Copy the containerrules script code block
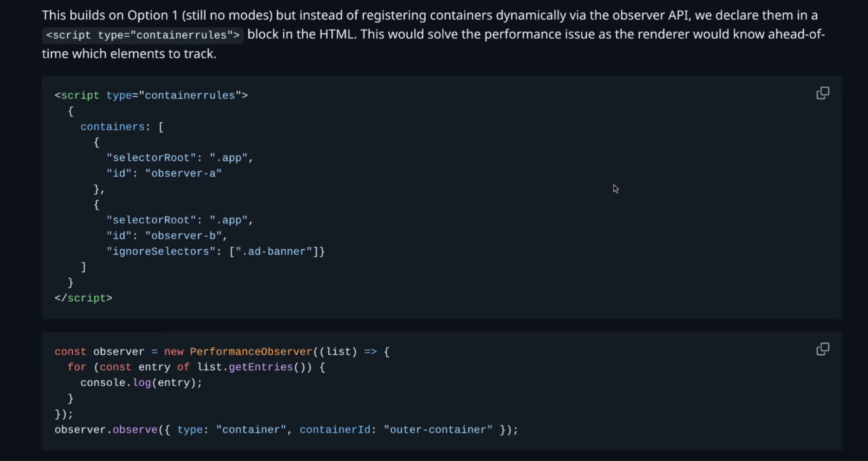Viewport: 868px width, 461px height. [822, 93]
